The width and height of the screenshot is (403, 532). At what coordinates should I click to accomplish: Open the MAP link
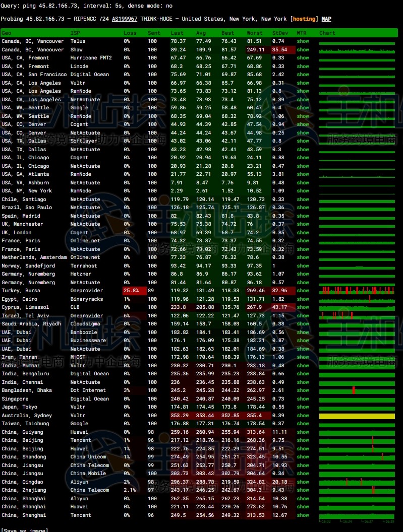[326, 19]
